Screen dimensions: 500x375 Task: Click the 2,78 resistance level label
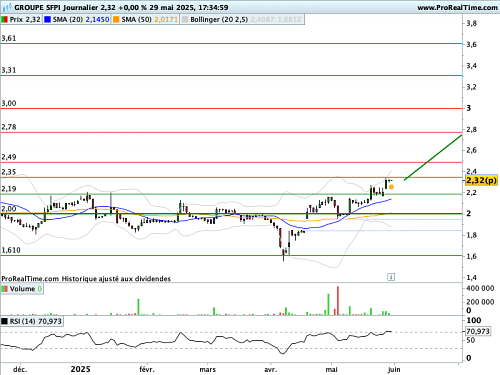pos(9,127)
